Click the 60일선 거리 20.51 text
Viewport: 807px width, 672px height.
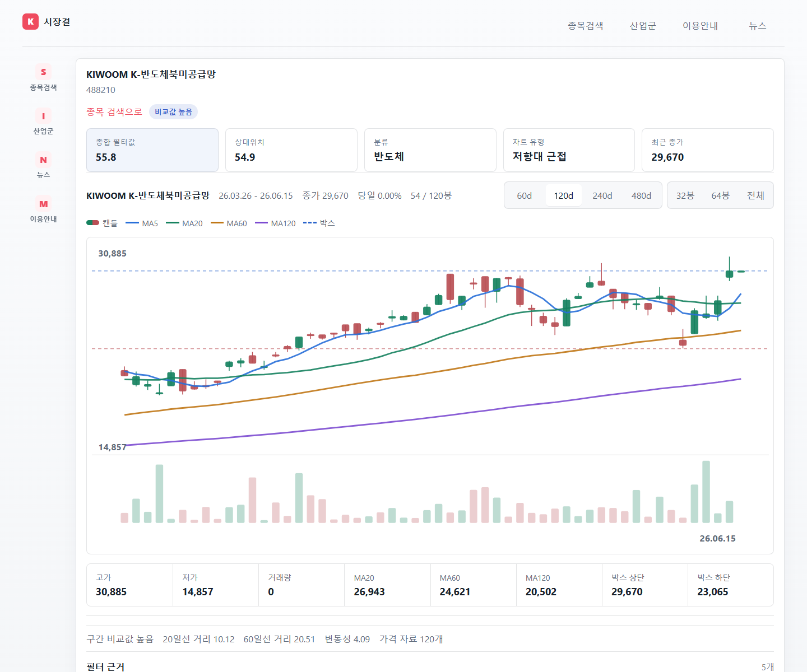(279, 639)
